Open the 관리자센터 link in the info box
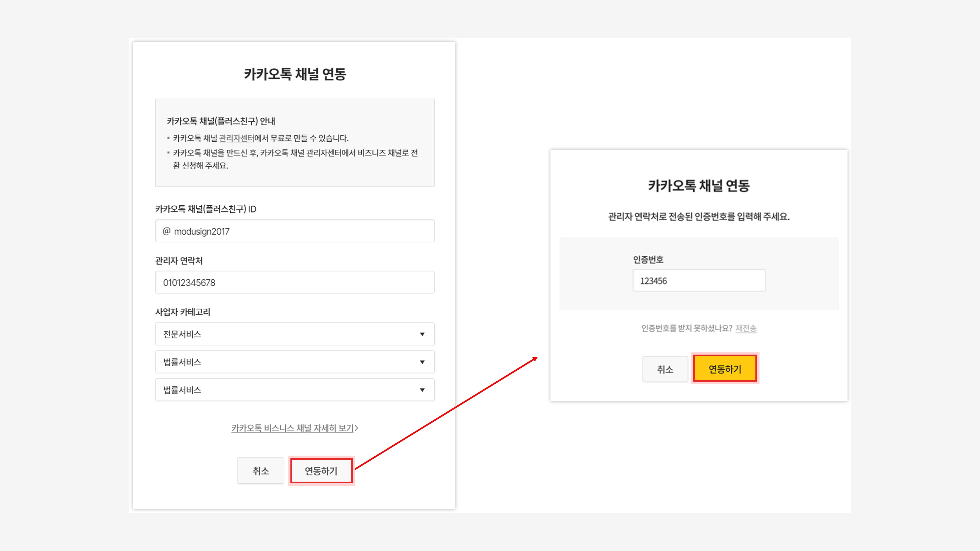980x551 pixels. pyautogui.click(x=236, y=138)
